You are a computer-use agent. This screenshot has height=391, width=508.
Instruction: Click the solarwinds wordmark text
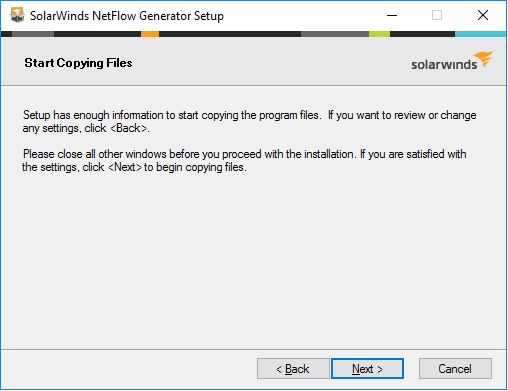coord(444,64)
